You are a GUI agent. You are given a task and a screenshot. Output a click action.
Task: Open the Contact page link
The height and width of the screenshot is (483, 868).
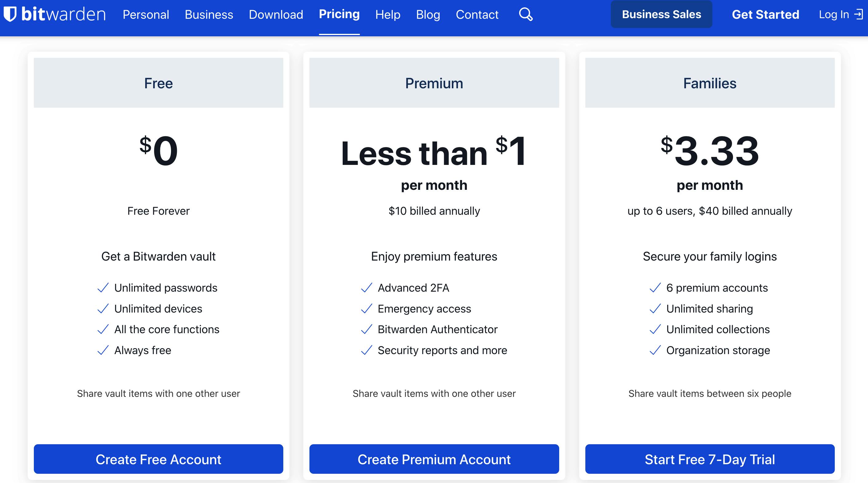pyautogui.click(x=477, y=14)
